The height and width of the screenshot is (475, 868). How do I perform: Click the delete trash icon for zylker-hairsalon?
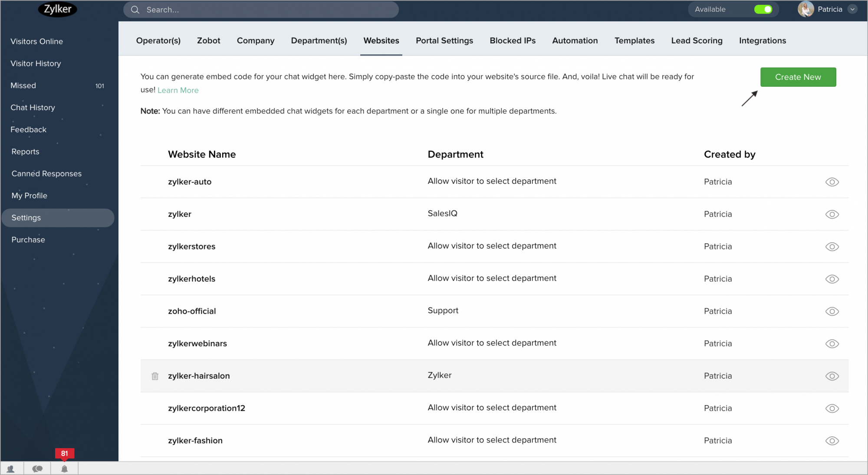pyautogui.click(x=155, y=376)
